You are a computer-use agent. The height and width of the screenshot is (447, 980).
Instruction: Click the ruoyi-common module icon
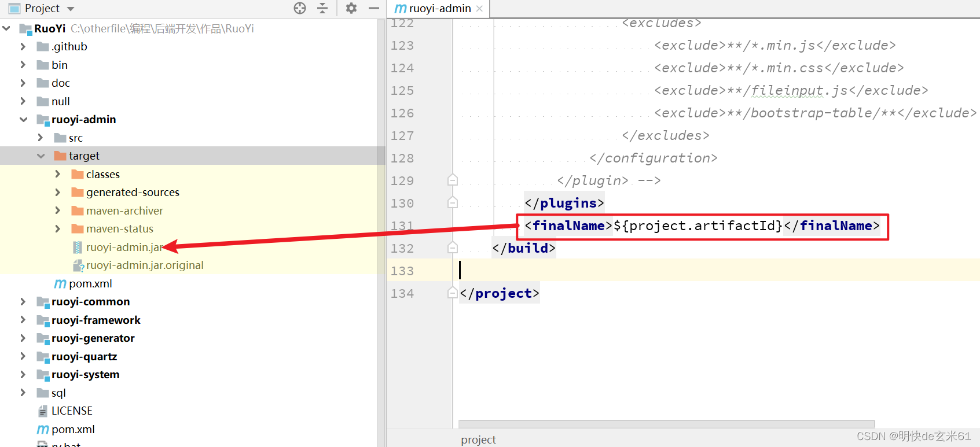click(x=43, y=302)
